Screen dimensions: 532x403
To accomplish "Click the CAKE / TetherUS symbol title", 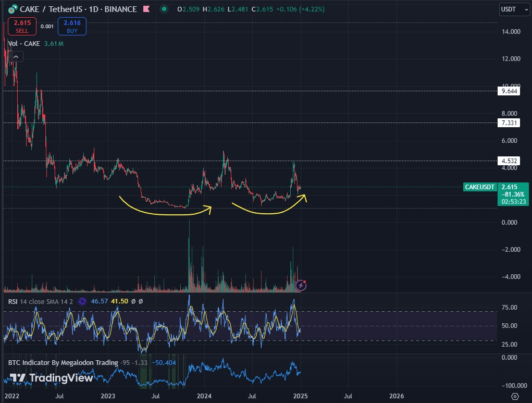I will pyautogui.click(x=78, y=9).
